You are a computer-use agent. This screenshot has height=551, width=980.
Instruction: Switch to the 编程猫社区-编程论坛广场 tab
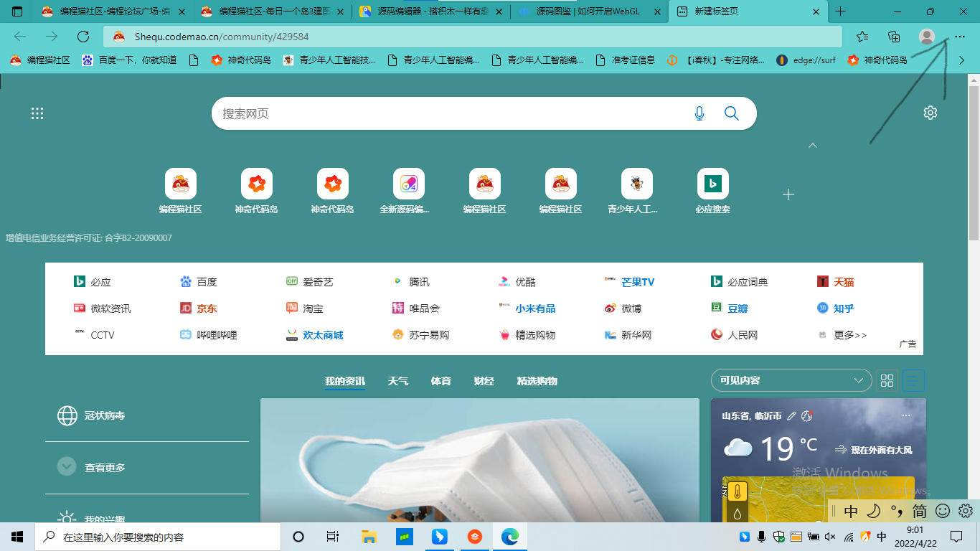(x=113, y=11)
